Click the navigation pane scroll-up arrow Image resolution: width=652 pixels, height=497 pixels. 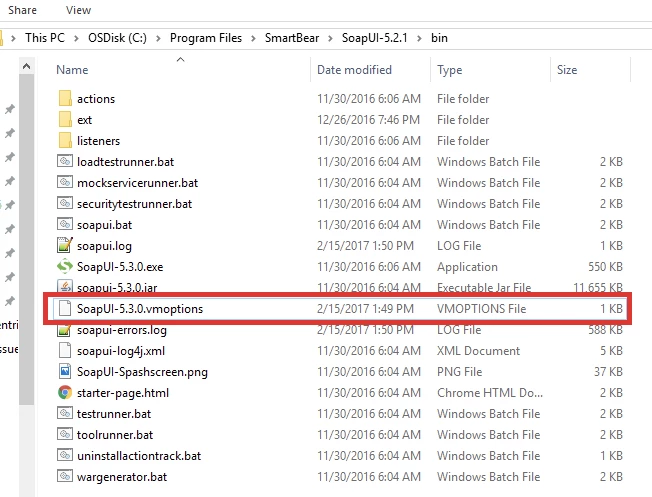[x=26, y=66]
